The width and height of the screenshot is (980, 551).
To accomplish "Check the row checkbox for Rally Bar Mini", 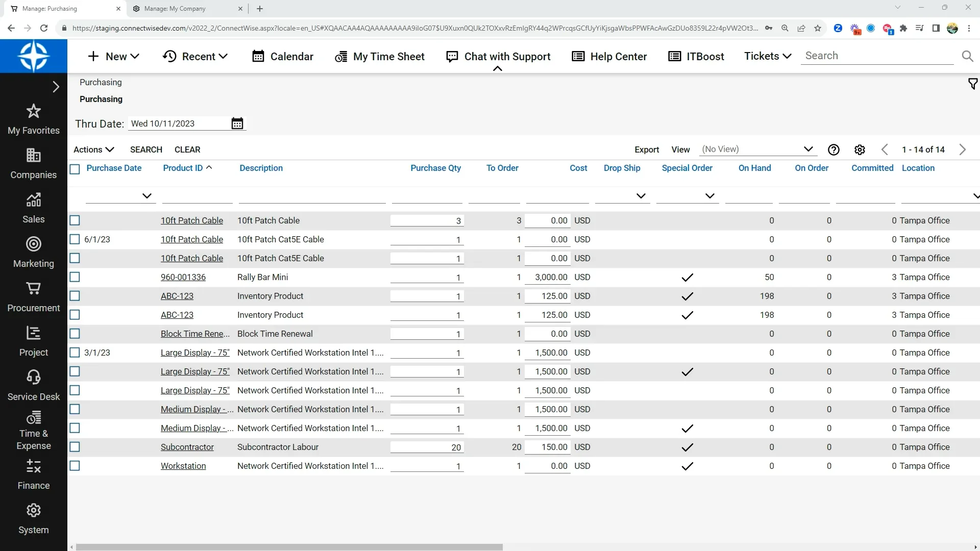I will [75, 277].
